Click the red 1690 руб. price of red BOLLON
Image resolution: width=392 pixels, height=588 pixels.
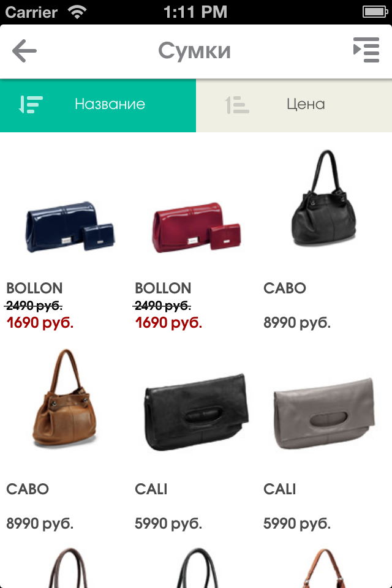[x=168, y=323]
